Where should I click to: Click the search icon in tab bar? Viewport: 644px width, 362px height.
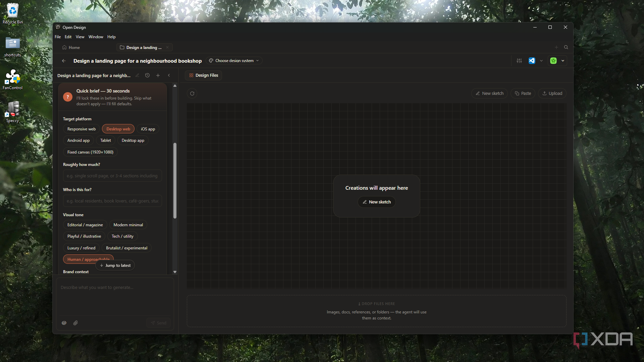tap(566, 47)
